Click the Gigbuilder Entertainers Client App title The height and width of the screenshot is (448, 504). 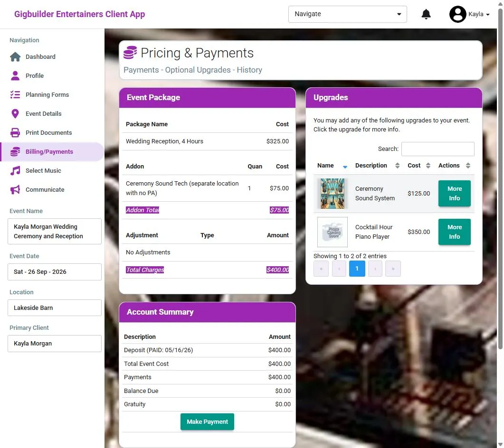pyautogui.click(x=79, y=14)
